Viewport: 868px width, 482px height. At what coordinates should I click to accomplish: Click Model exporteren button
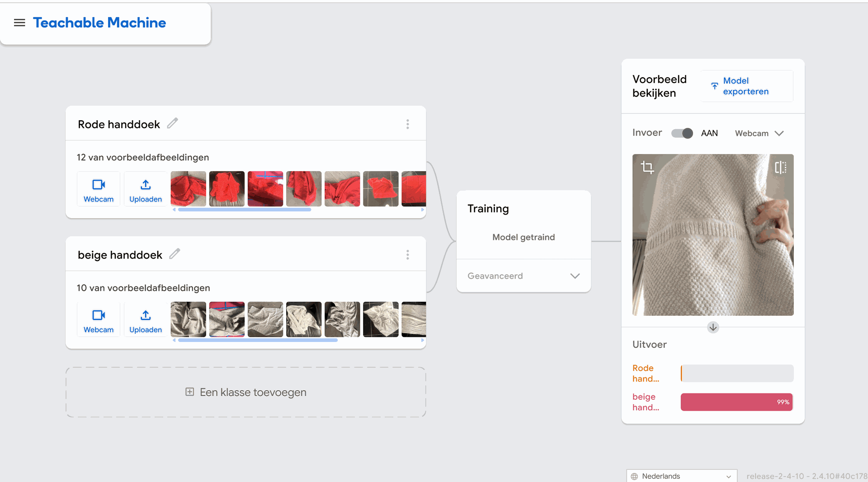point(747,86)
